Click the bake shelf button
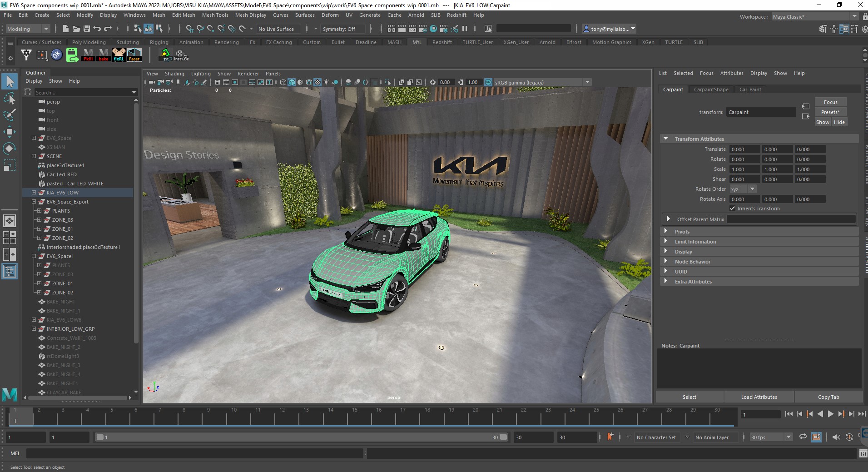Screen dimensions: 868x472 tap(104, 55)
